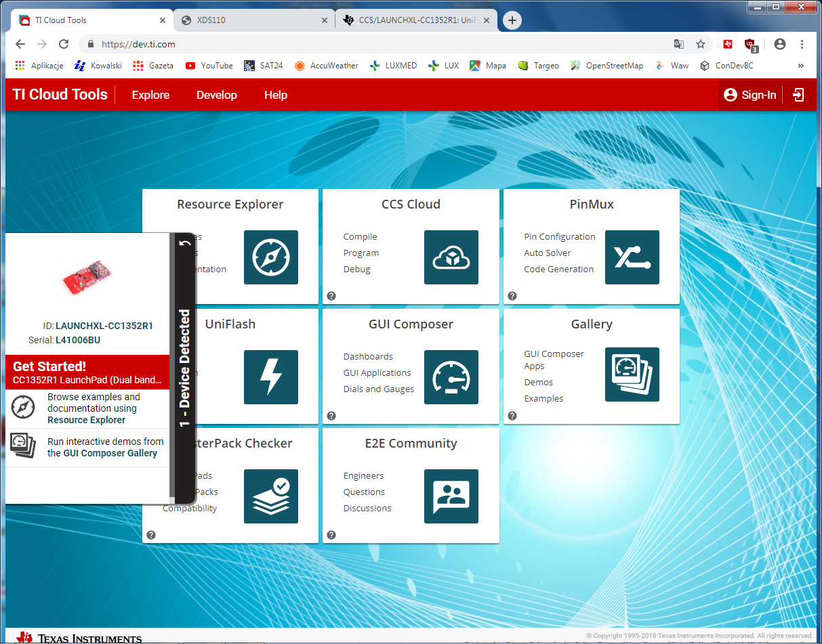Open the Develop menu
The height and width of the screenshot is (644, 822).
coord(217,95)
